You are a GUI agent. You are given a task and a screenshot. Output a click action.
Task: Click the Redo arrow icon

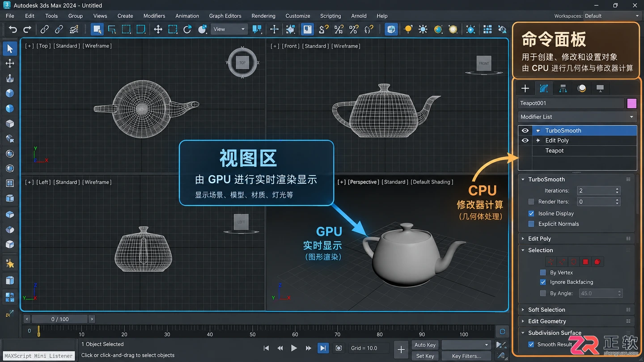[27, 29]
